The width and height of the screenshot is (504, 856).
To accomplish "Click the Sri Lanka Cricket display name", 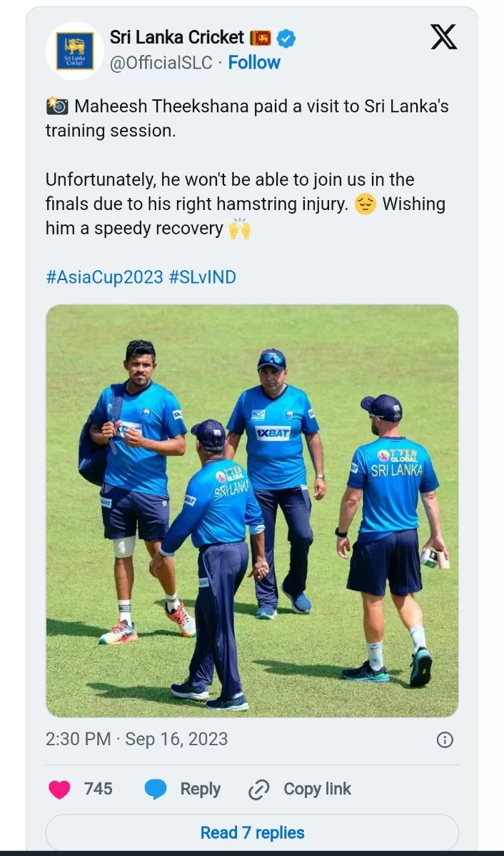I will coord(177,37).
